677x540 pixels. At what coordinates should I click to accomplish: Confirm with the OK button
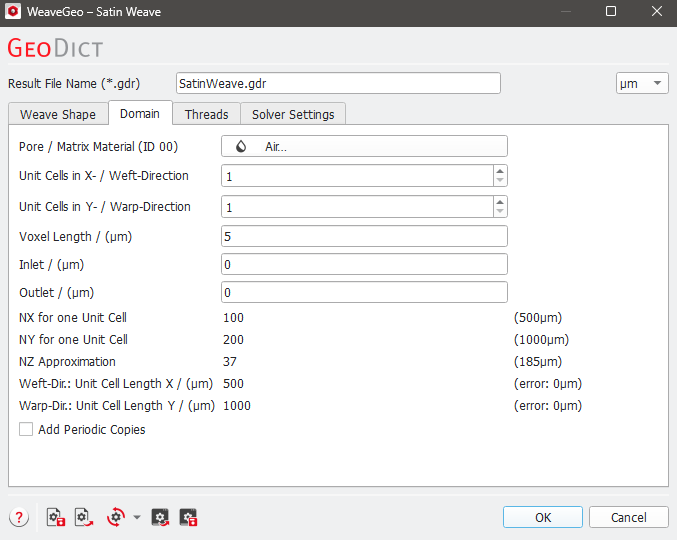click(543, 517)
